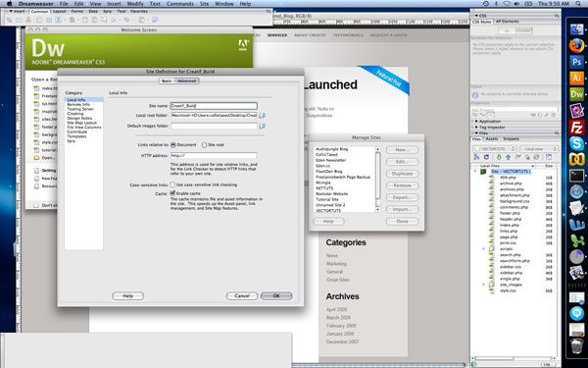Launch Photoshop from the dock
588x368 pixels.
click(x=576, y=62)
